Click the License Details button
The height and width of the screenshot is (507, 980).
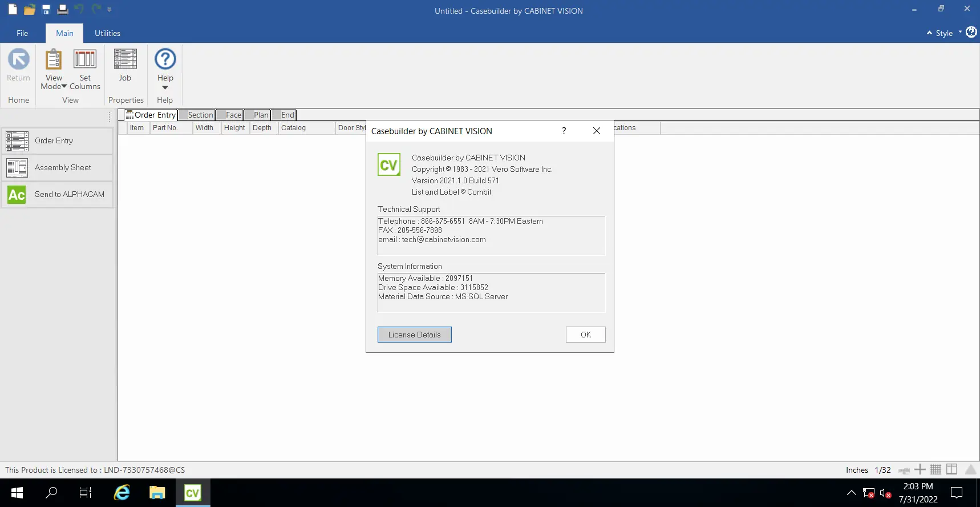point(415,335)
